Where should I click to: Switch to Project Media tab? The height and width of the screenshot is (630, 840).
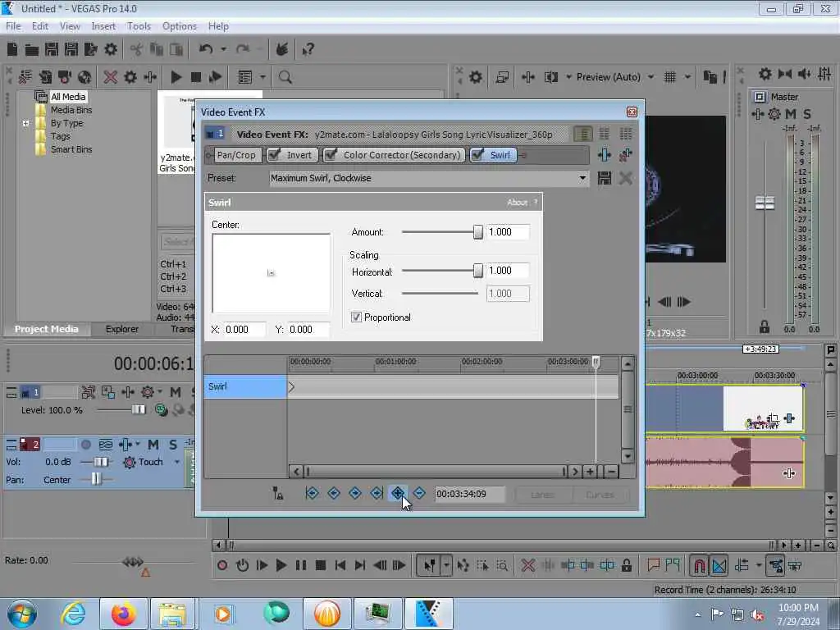pyautogui.click(x=46, y=329)
